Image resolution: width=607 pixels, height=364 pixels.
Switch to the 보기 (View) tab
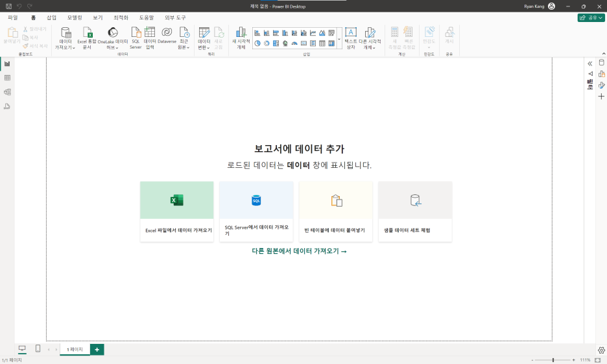pos(98,17)
